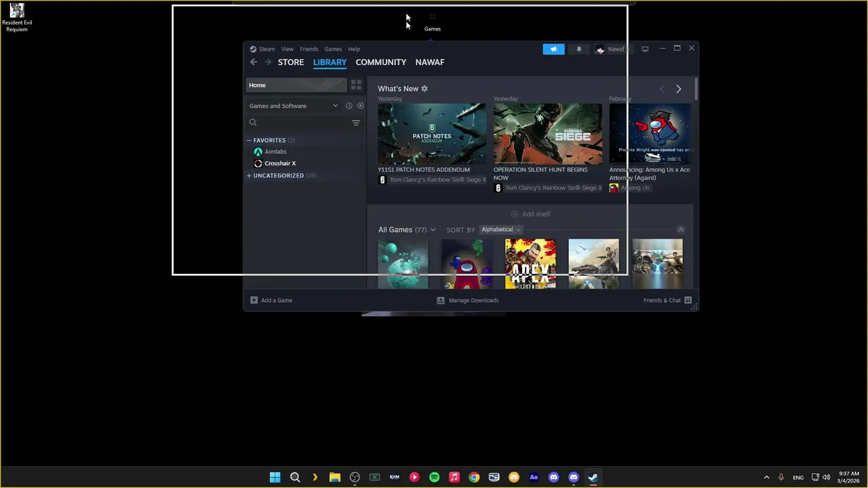Screen dimensions: 868x488
Task: Switch to the STORE tab
Action: [291, 62]
